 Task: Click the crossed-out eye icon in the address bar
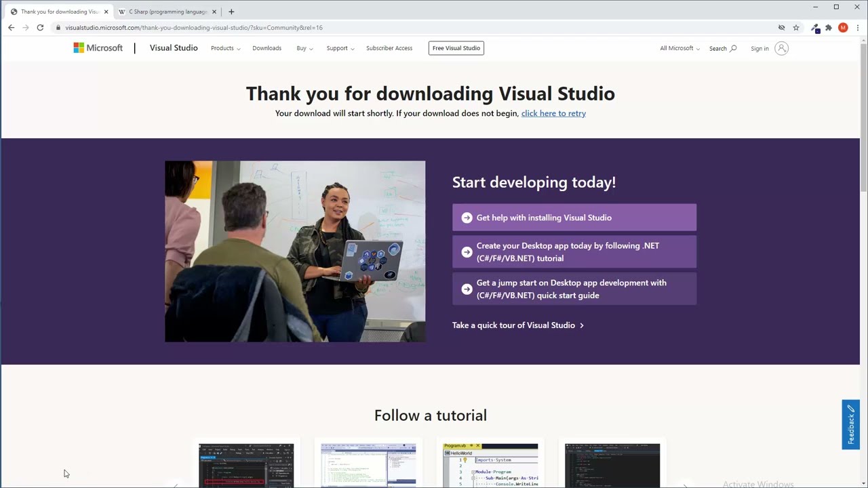[781, 28]
